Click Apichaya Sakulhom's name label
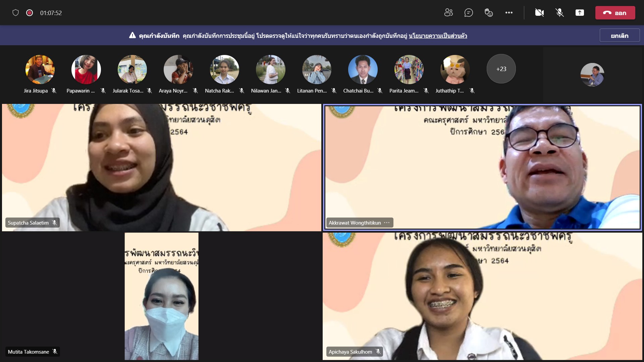Viewport: 644px width, 362px height. click(350, 352)
